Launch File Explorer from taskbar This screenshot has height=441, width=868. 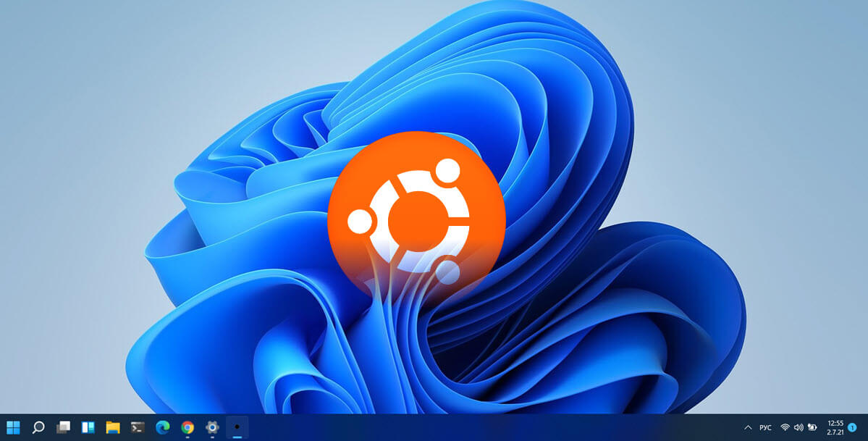(x=113, y=427)
